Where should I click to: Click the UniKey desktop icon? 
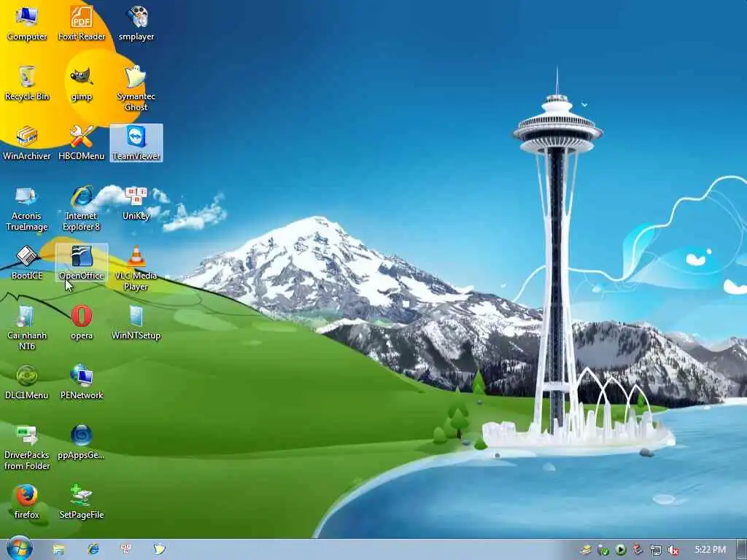point(136,203)
